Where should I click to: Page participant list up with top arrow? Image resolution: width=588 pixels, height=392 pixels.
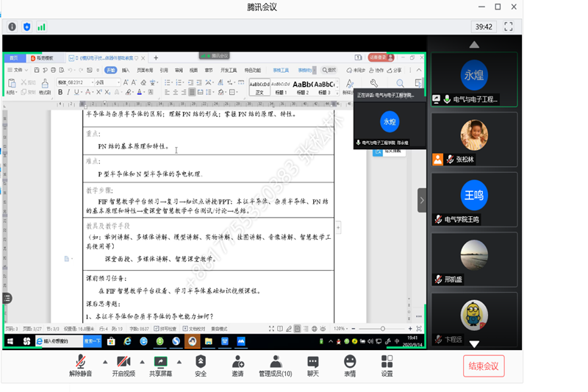coord(474,45)
